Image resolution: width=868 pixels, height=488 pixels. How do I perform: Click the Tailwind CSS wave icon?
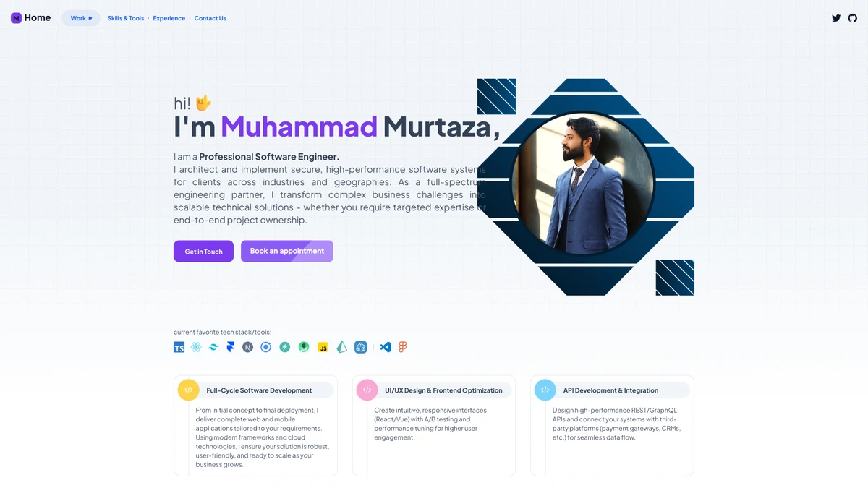click(213, 348)
